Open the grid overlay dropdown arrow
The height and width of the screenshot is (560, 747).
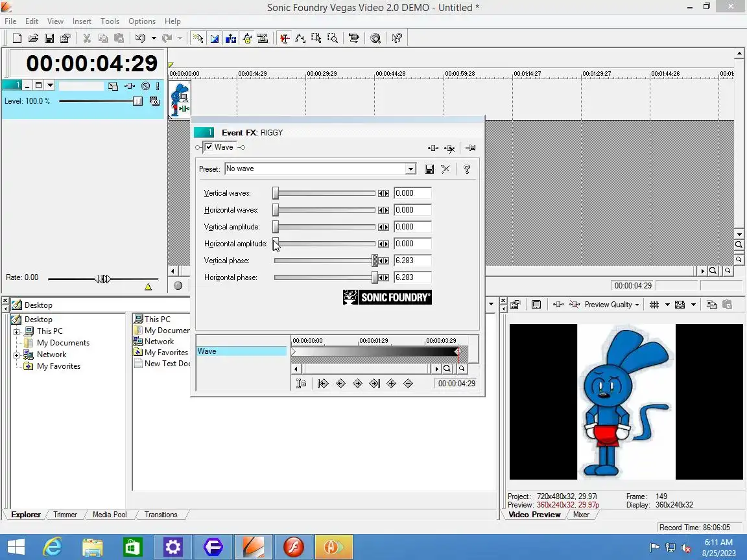pos(667,305)
